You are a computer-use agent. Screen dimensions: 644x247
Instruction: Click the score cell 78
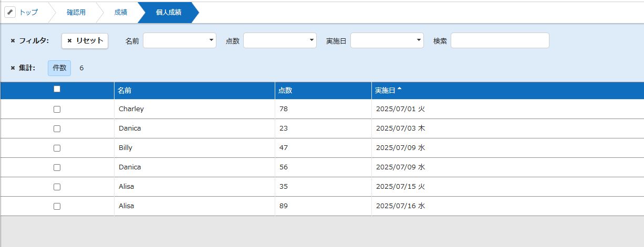coord(284,109)
